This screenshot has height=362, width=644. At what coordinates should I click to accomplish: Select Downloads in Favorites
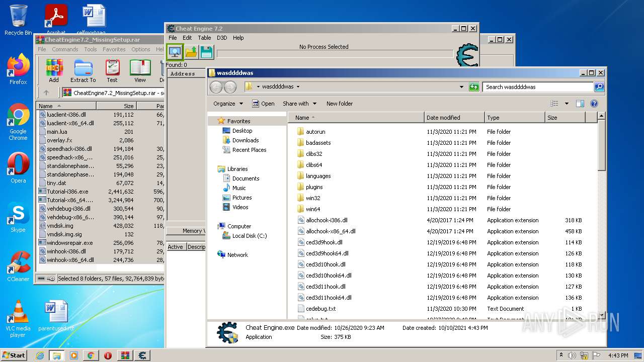coord(245,140)
